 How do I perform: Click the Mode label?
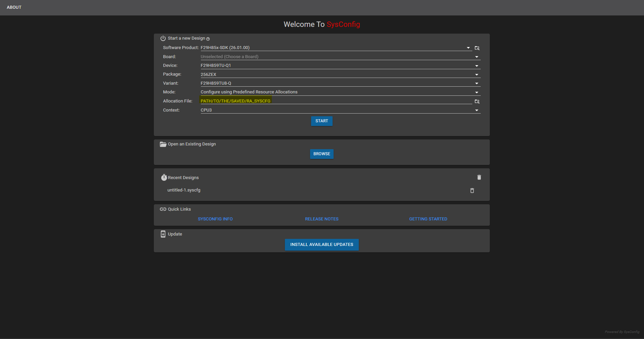click(x=169, y=92)
